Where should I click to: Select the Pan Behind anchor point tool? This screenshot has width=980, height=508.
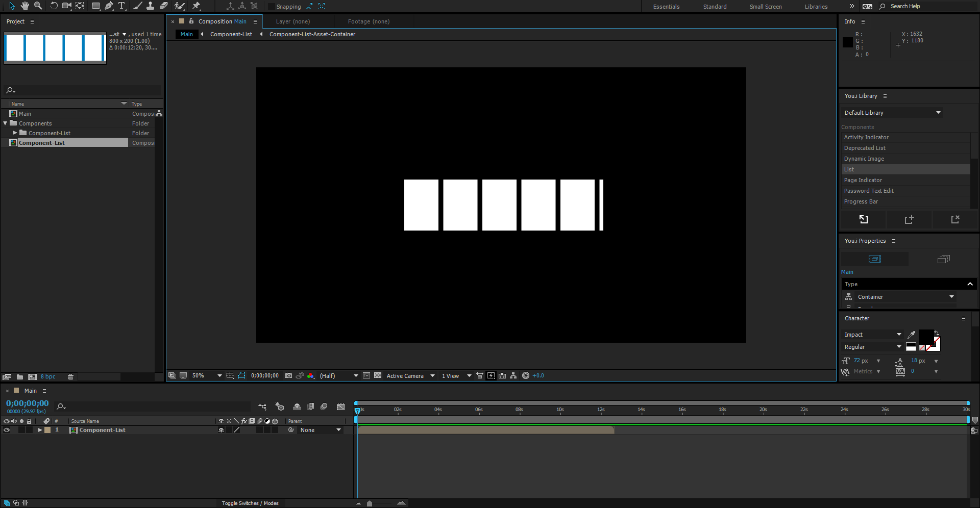coord(80,6)
